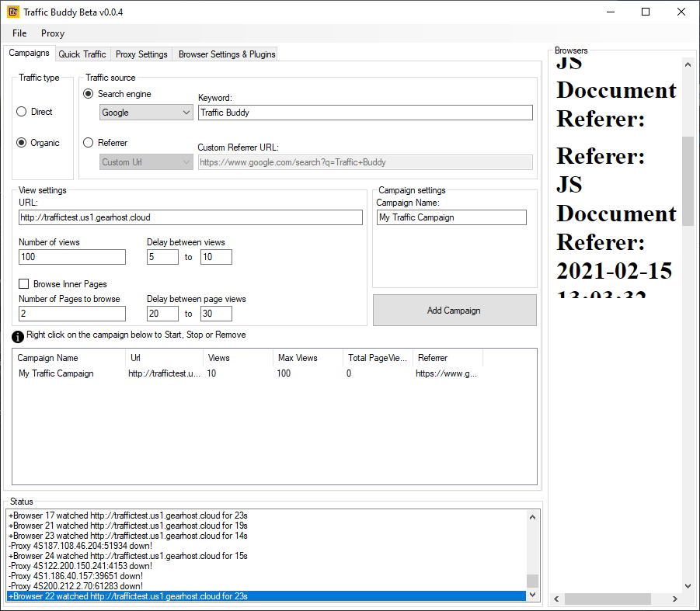Open the File menu
Screen dimensions: 700x611
(19, 33)
